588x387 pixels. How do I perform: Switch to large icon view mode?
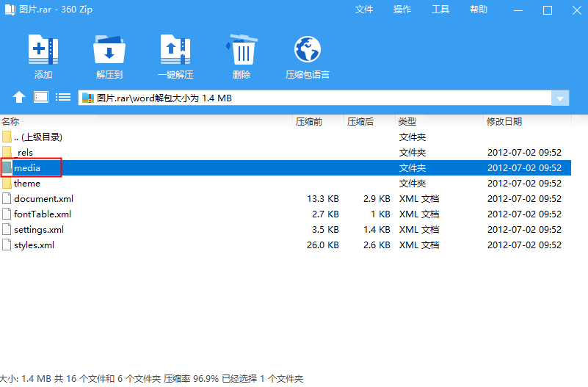41,97
